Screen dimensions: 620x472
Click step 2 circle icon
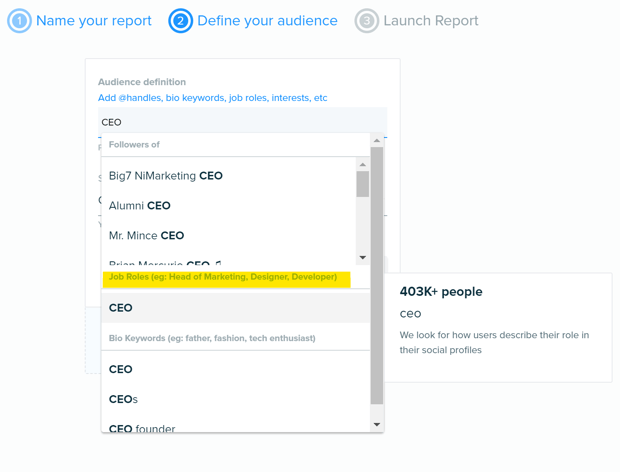[x=180, y=21]
